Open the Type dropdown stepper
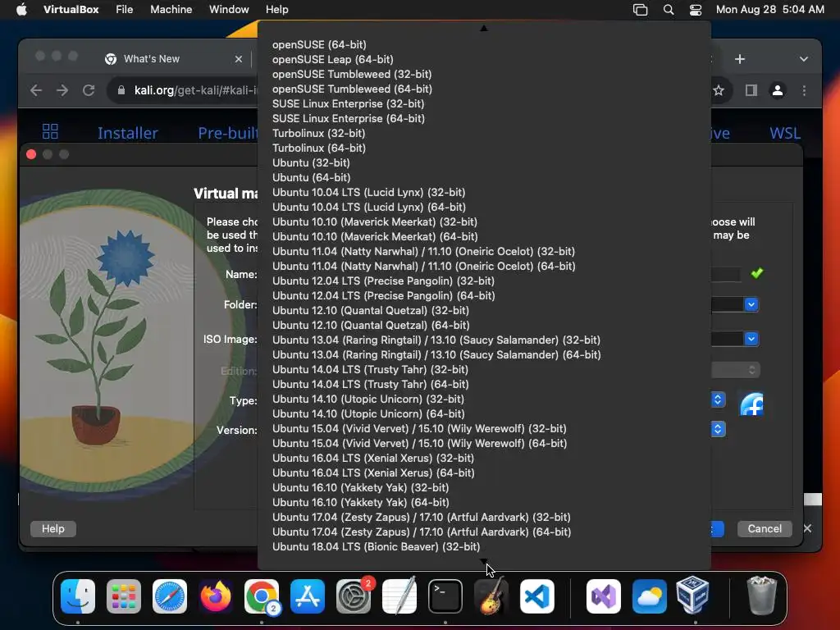Image resolution: width=840 pixels, height=630 pixels. [718, 399]
